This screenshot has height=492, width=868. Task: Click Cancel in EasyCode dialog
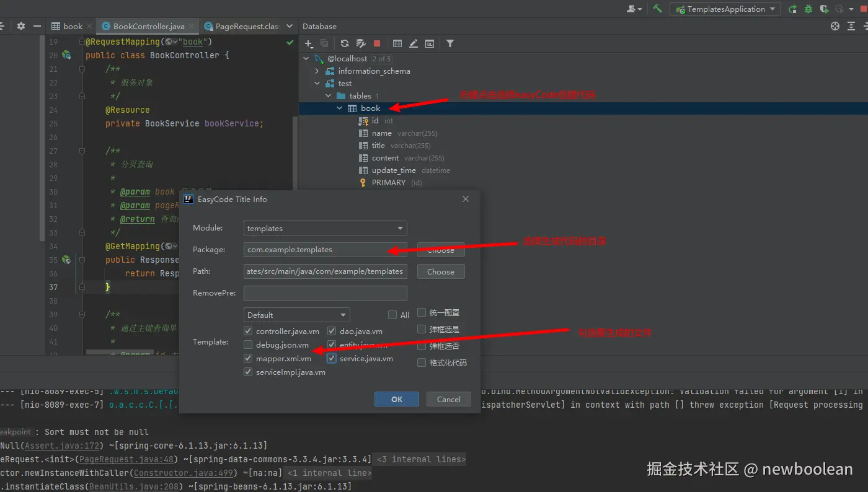[x=448, y=399]
